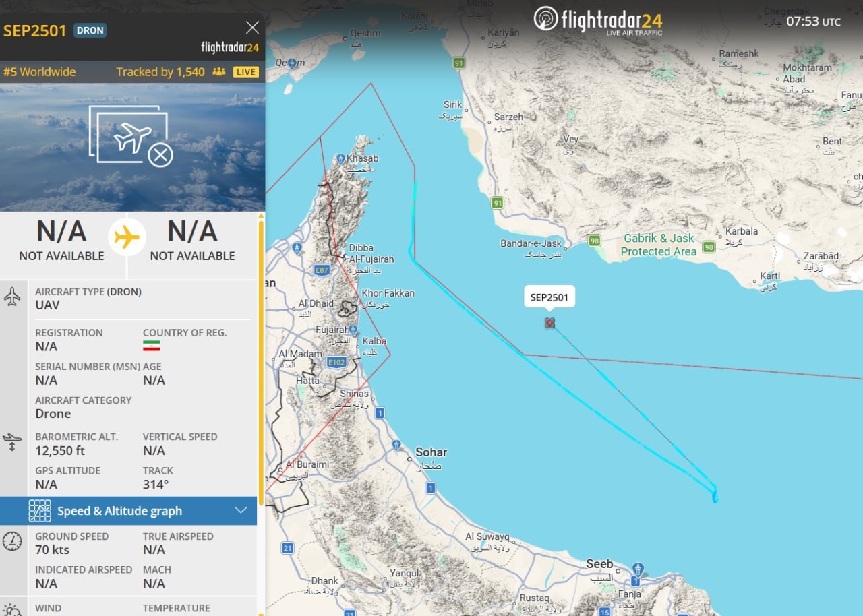Click the Drone aircraft category value
The image size is (863, 616).
53,414
